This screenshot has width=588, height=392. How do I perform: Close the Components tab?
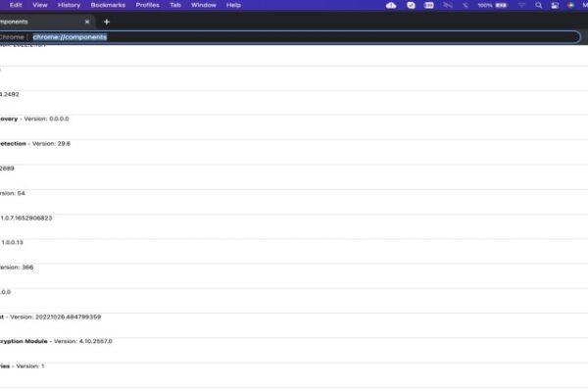click(x=87, y=22)
